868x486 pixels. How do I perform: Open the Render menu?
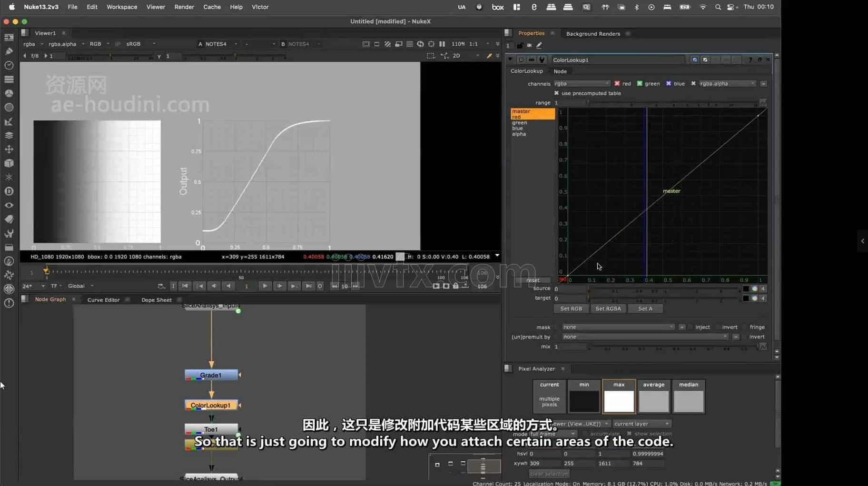[x=184, y=7]
